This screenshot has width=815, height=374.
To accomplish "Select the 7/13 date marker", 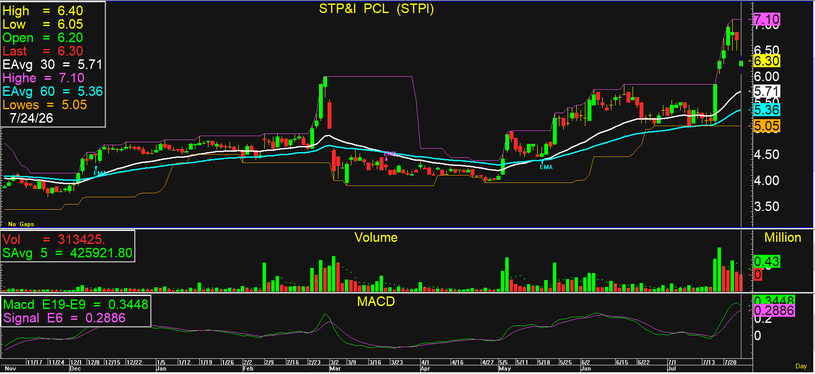I will pos(708,362).
